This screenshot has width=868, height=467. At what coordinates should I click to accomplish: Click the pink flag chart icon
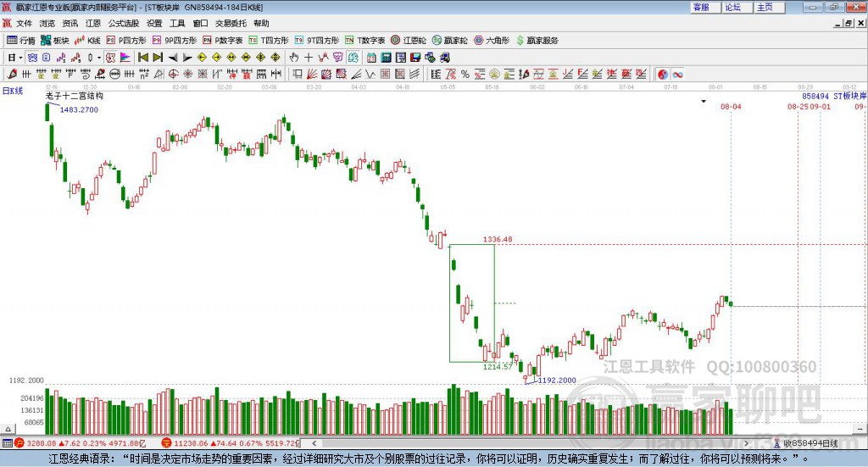(x=125, y=58)
